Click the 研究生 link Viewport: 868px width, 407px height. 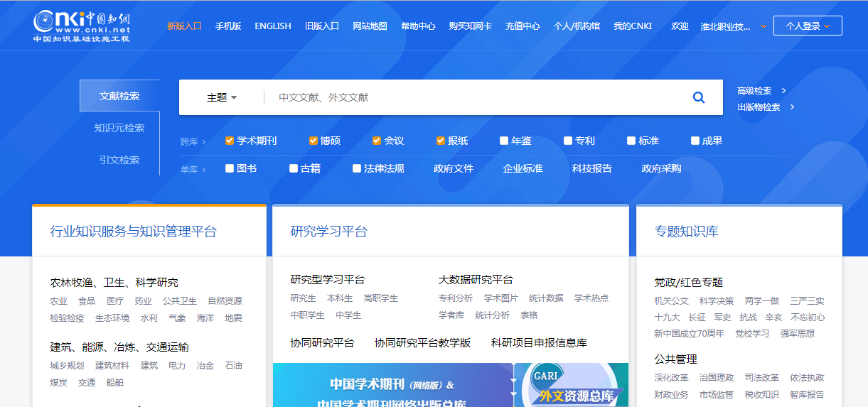304,298
